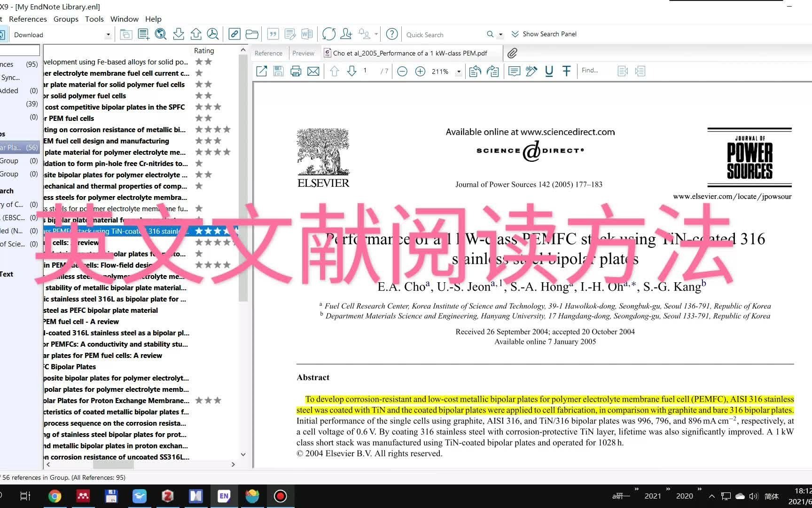Show hidden system tray icons chevron
Viewport: 812px width, 508px height.
click(711, 496)
